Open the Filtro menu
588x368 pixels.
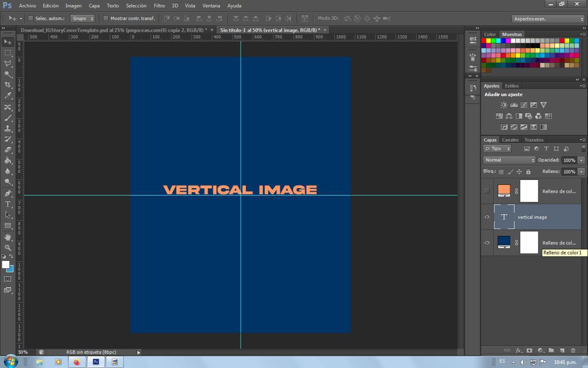(159, 6)
